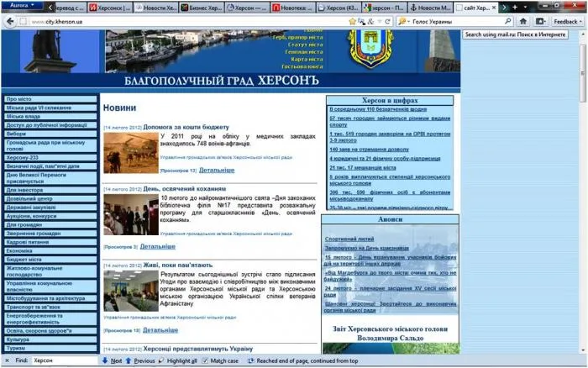Click the page identity icon beside the URL
The height and width of the screenshot is (368, 588).
(24, 21)
